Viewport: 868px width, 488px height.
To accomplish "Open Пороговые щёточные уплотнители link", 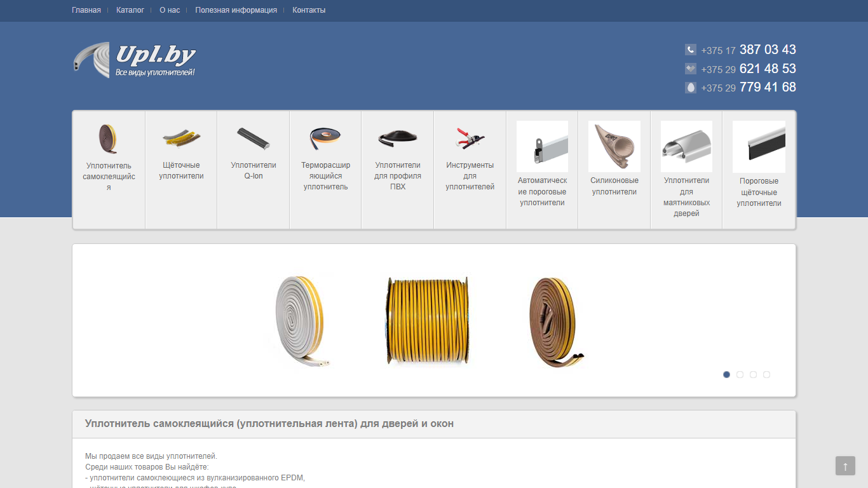I will [x=759, y=192].
